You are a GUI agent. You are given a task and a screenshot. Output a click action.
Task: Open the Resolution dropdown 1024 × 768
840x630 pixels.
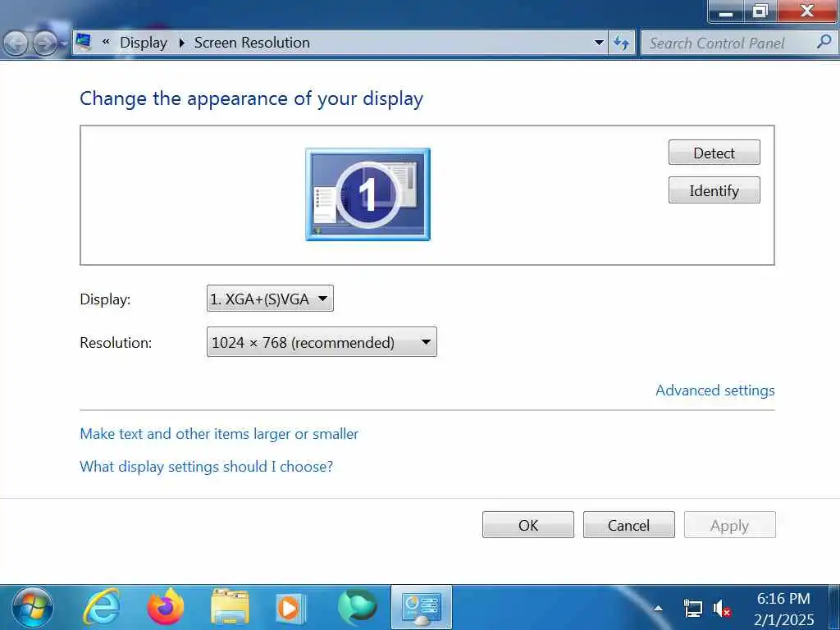pyautogui.click(x=322, y=342)
